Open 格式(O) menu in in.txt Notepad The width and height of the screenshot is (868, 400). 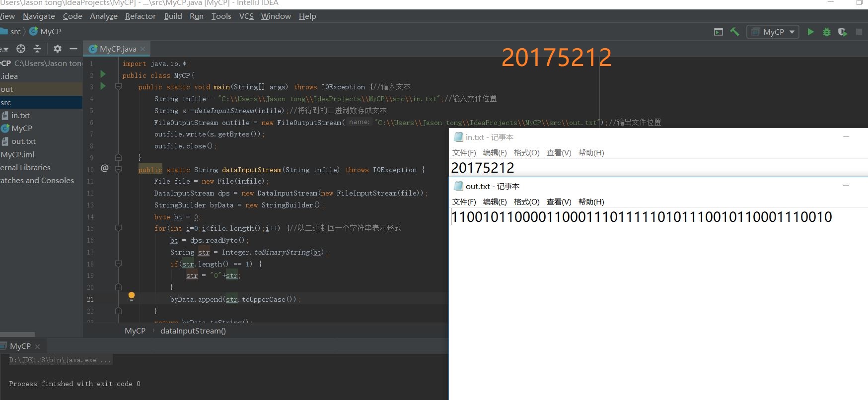coord(526,153)
